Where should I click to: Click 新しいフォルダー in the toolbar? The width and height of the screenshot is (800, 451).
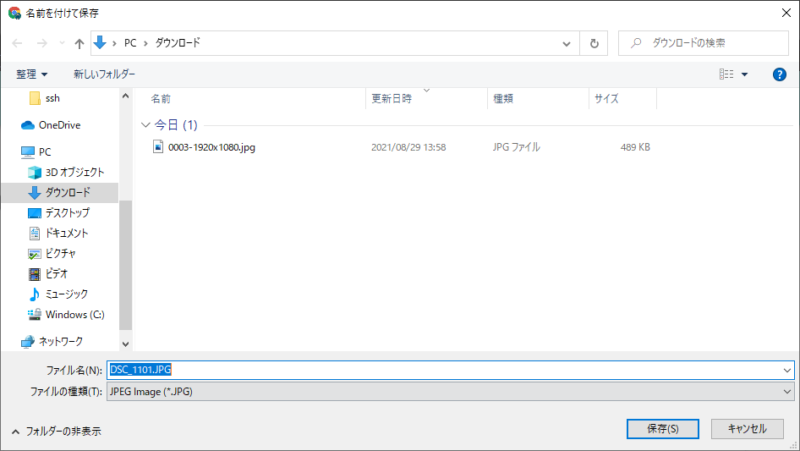point(104,74)
